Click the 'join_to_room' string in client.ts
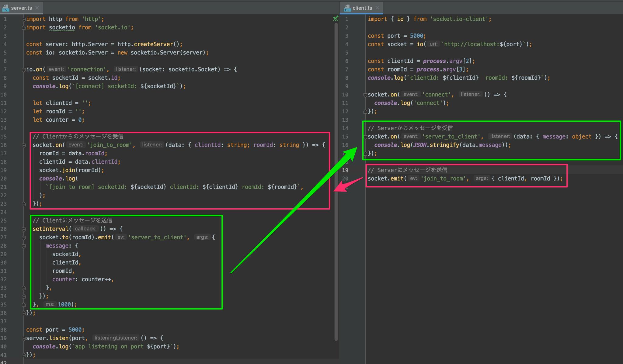 [443, 179]
